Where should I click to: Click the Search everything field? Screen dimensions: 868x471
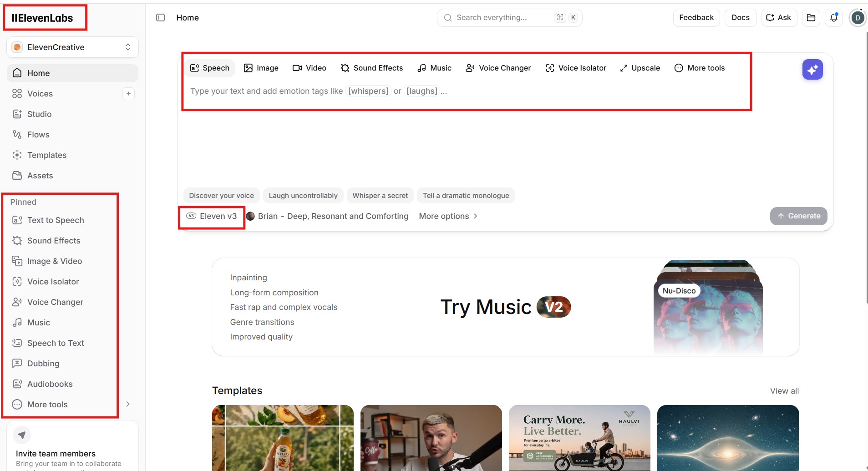[510, 18]
